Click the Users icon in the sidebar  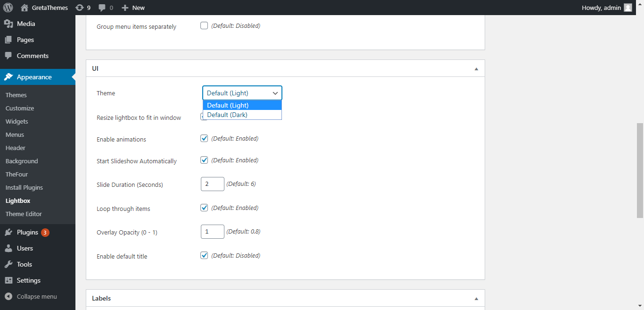click(8, 248)
